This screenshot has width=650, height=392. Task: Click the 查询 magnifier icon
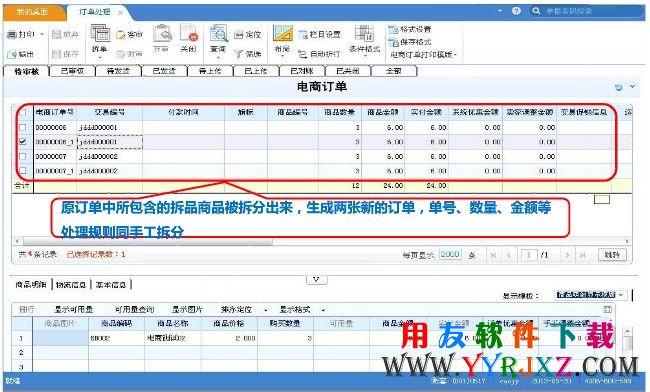point(218,33)
